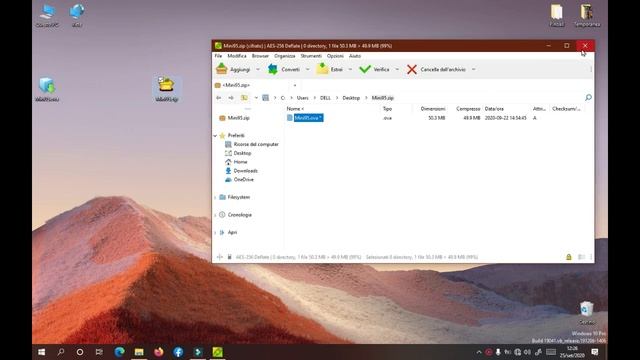
Task: Open the dropdown arrow next to Estrai
Action: click(x=350, y=69)
